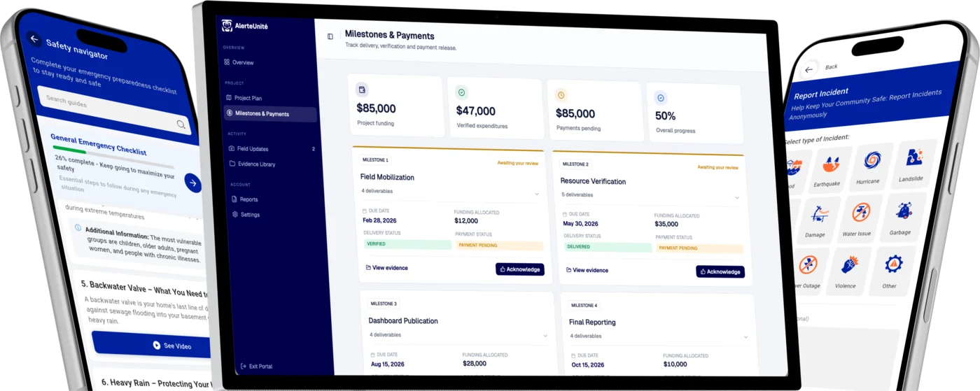Select the Garbage incident icon on right phone
980x391 pixels.
(903, 210)
